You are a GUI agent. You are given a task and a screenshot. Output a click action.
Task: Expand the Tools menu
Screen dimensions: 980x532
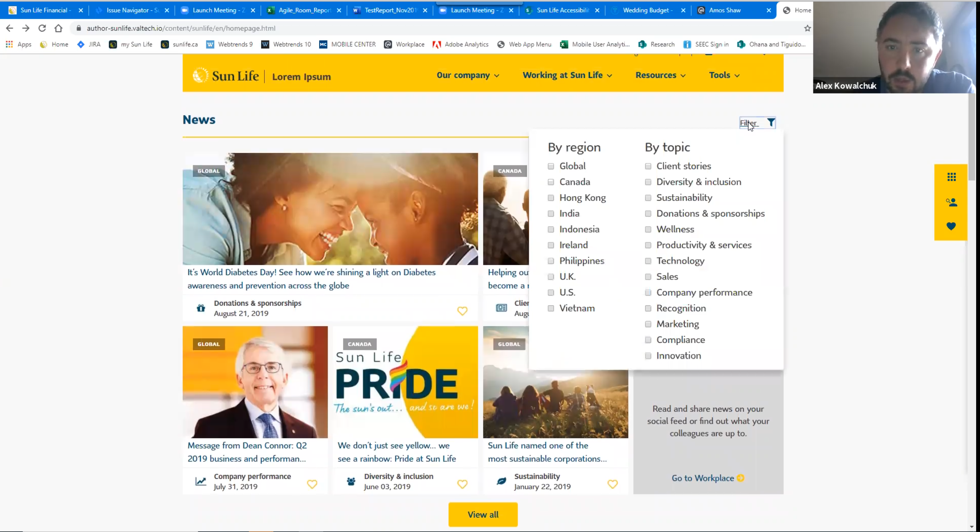point(724,75)
